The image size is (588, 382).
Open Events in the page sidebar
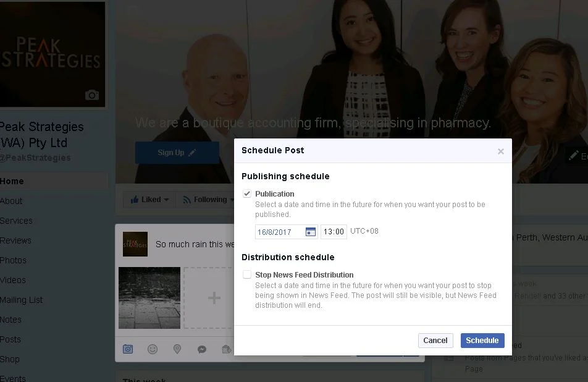(13, 378)
